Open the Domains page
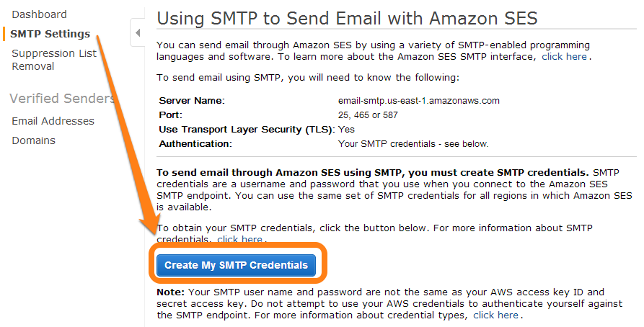Screen dimensions: 644x327 pos(34,140)
